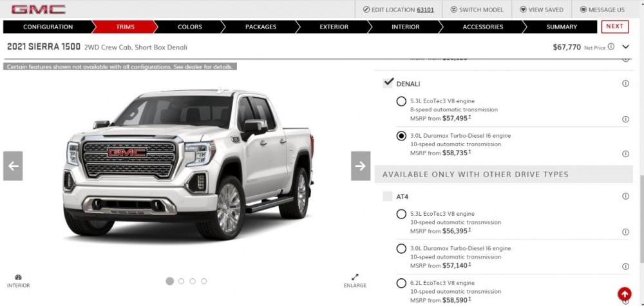Toggle the Denali trim checkbox
Screen dimensions: 644x306
point(388,83)
